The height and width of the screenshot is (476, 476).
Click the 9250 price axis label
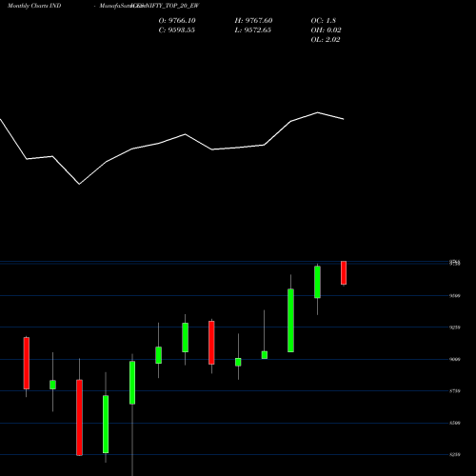[455, 327]
